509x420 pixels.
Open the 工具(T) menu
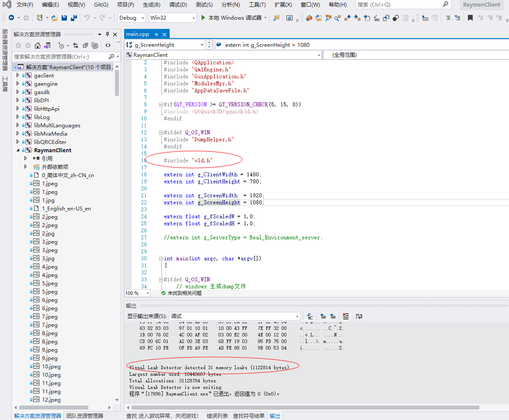tap(257, 4)
